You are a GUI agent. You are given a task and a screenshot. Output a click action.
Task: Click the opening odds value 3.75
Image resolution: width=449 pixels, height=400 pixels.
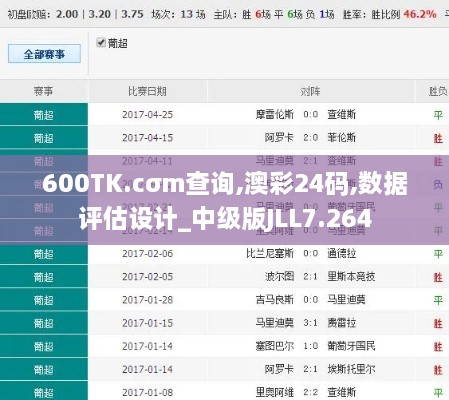tap(132, 14)
